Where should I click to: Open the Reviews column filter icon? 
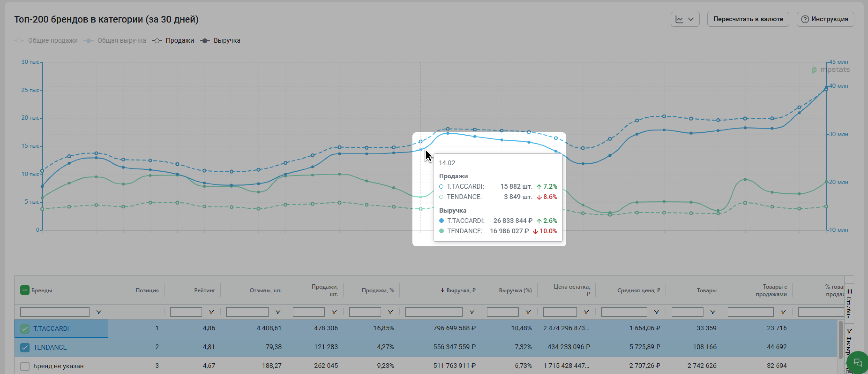[x=278, y=312]
